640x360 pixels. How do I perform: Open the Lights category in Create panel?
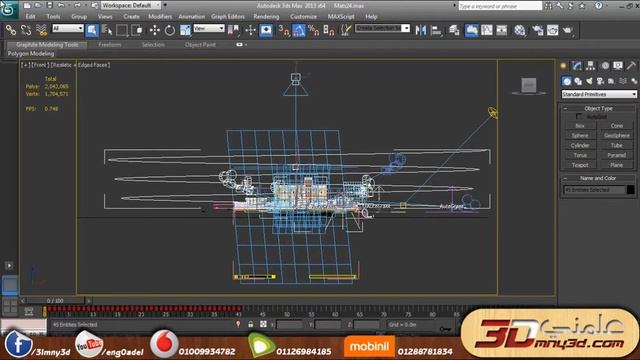click(589, 81)
